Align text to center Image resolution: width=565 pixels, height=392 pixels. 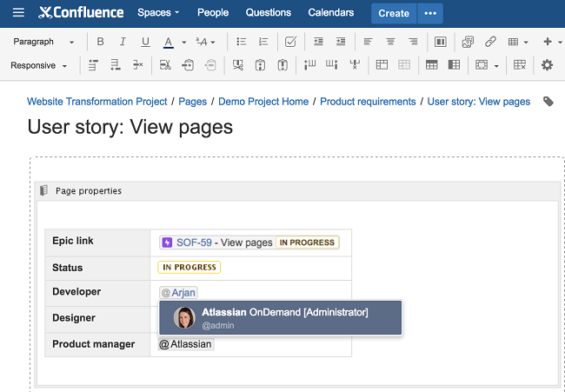click(390, 42)
